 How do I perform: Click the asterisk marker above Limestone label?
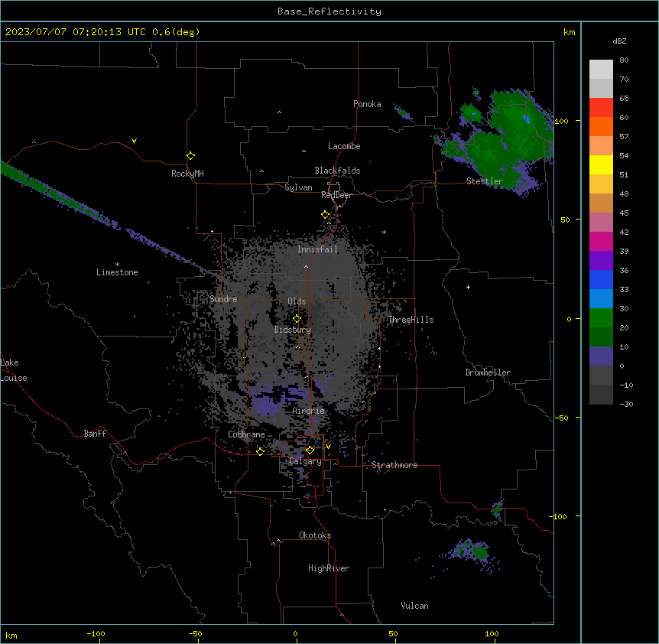117,265
